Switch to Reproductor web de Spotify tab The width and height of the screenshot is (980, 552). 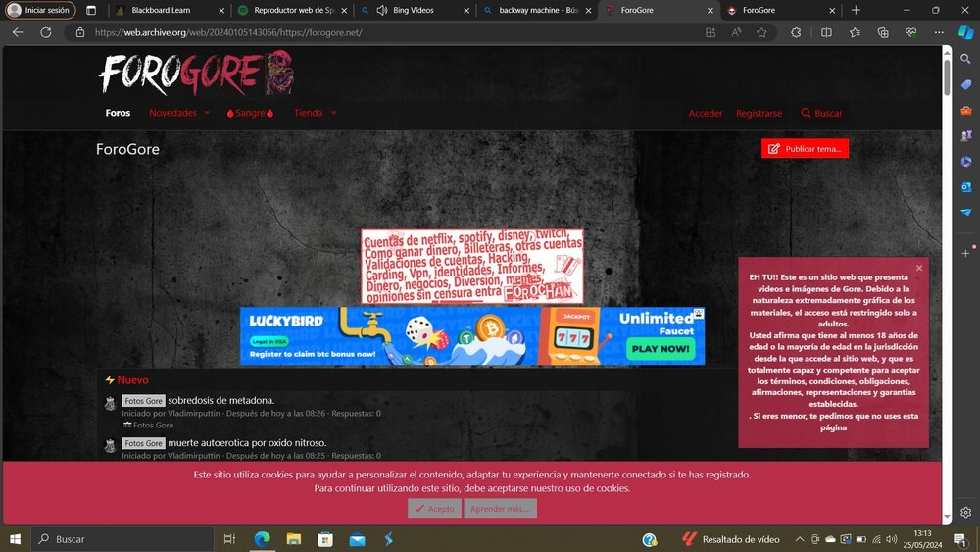[292, 10]
